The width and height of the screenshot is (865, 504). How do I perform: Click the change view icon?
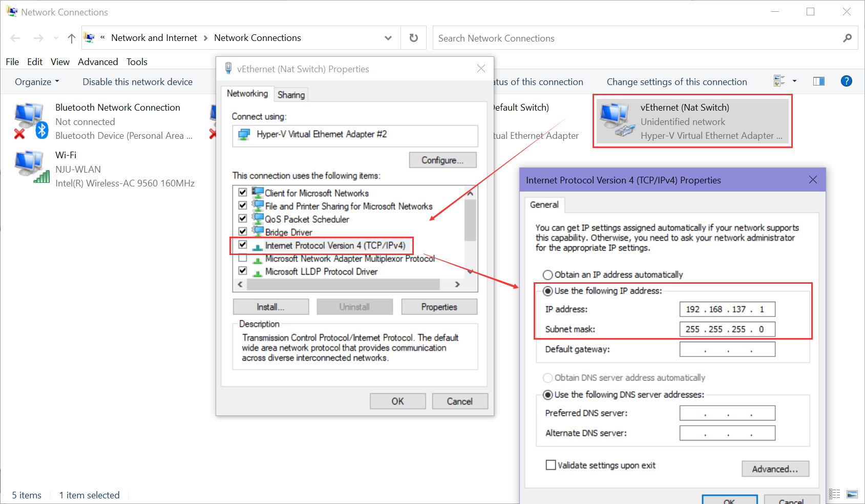coord(779,81)
